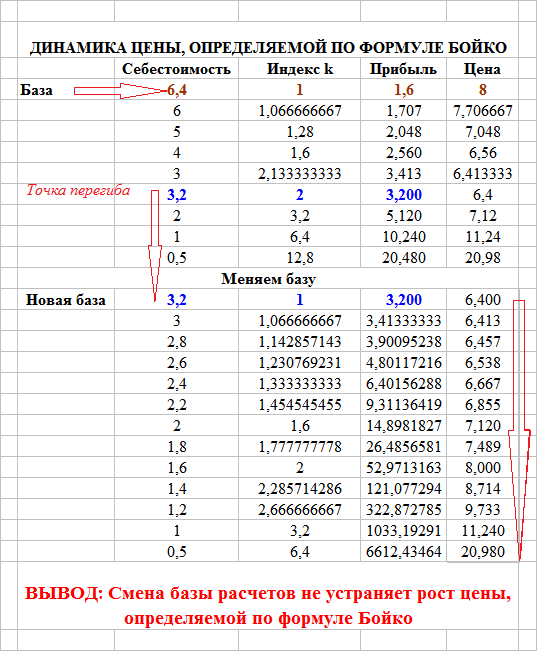Select the index cell 1,333333333
The image size is (537, 651).
point(299,383)
